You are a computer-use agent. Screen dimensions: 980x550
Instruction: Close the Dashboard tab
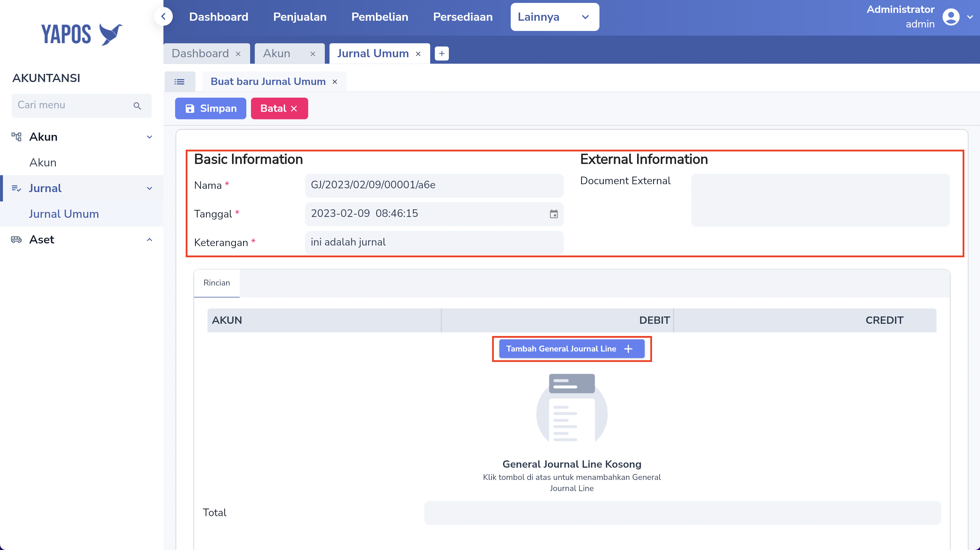238,54
